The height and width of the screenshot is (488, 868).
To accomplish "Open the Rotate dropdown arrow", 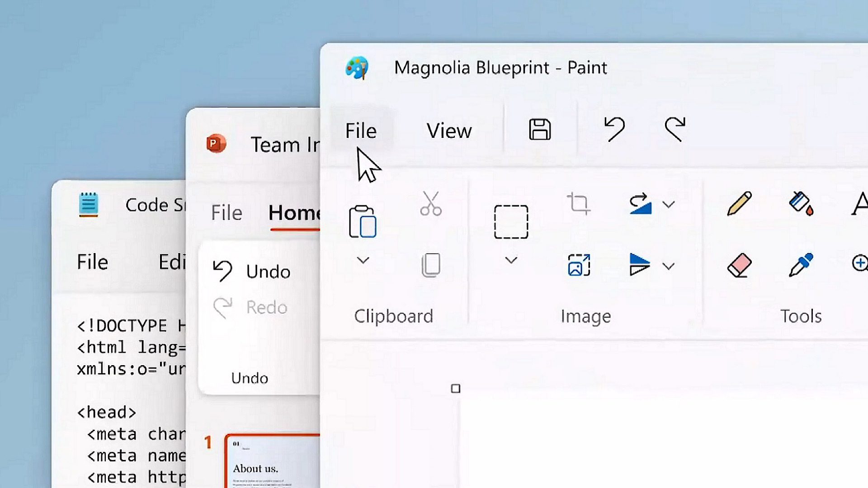I will click(x=669, y=205).
